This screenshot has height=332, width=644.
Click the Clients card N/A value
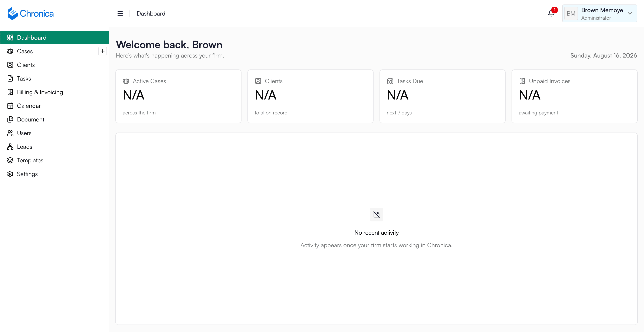266,95
